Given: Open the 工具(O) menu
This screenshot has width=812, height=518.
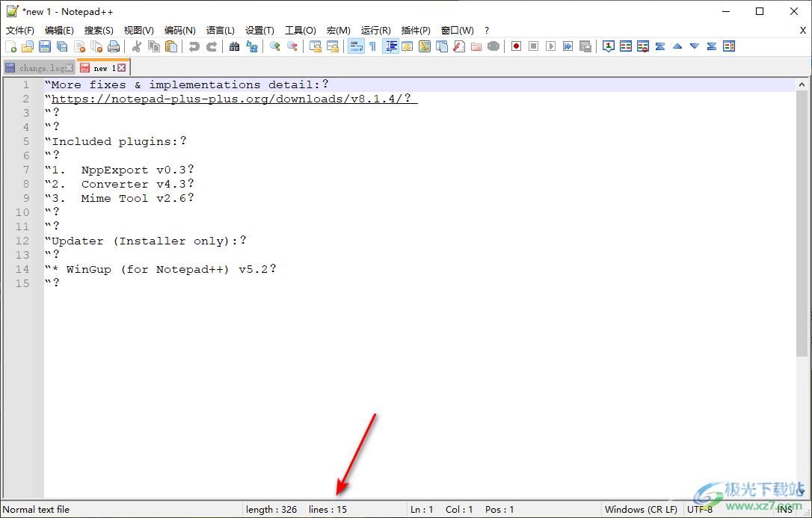Looking at the screenshot, I should pos(301,31).
